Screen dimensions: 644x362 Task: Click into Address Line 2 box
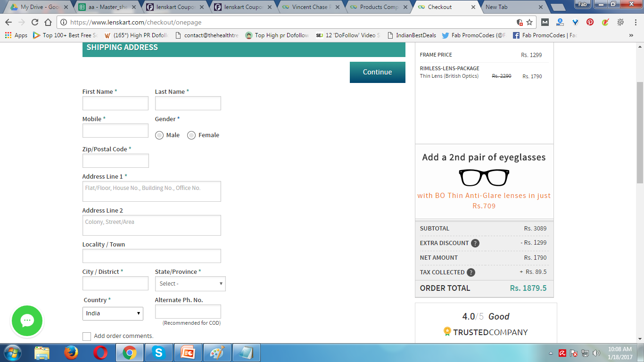tap(152, 225)
